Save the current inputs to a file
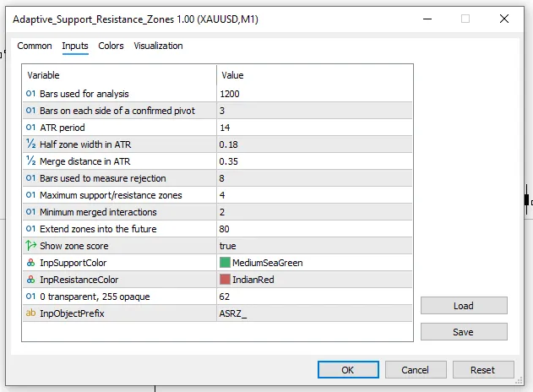This screenshot has height=392, width=533. [464, 332]
